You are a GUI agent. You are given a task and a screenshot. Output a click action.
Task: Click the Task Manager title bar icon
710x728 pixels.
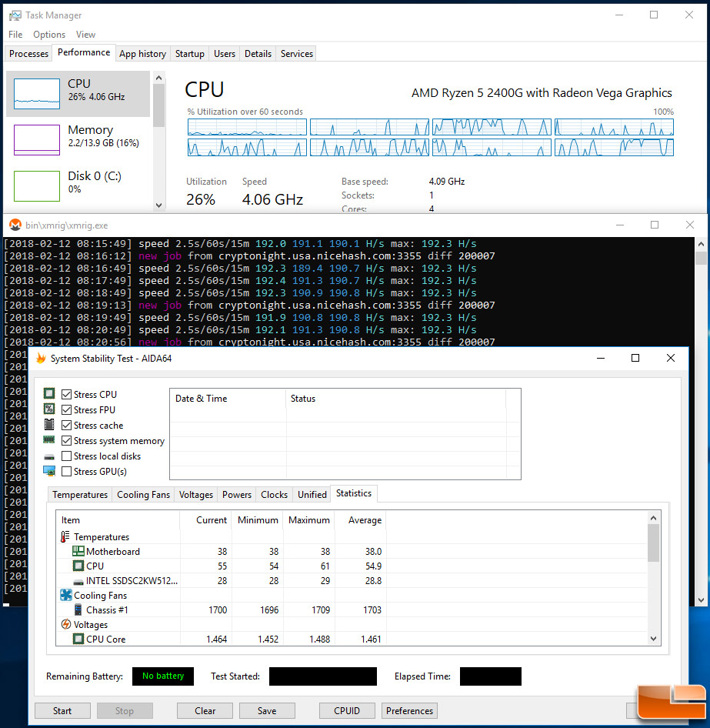point(15,15)
